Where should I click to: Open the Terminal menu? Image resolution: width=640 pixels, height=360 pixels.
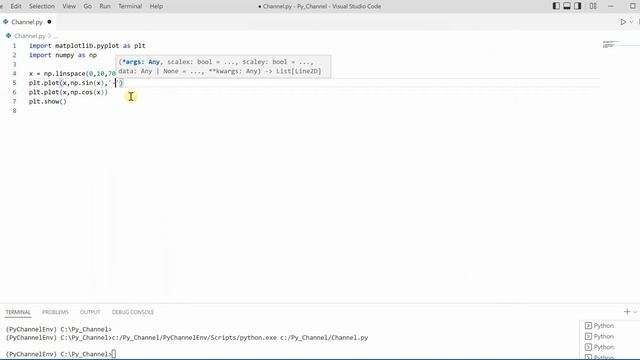tap(130, 6)
